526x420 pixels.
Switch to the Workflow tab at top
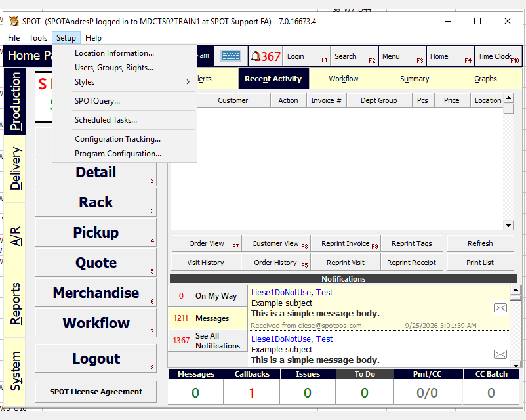[x=344, y=79]
